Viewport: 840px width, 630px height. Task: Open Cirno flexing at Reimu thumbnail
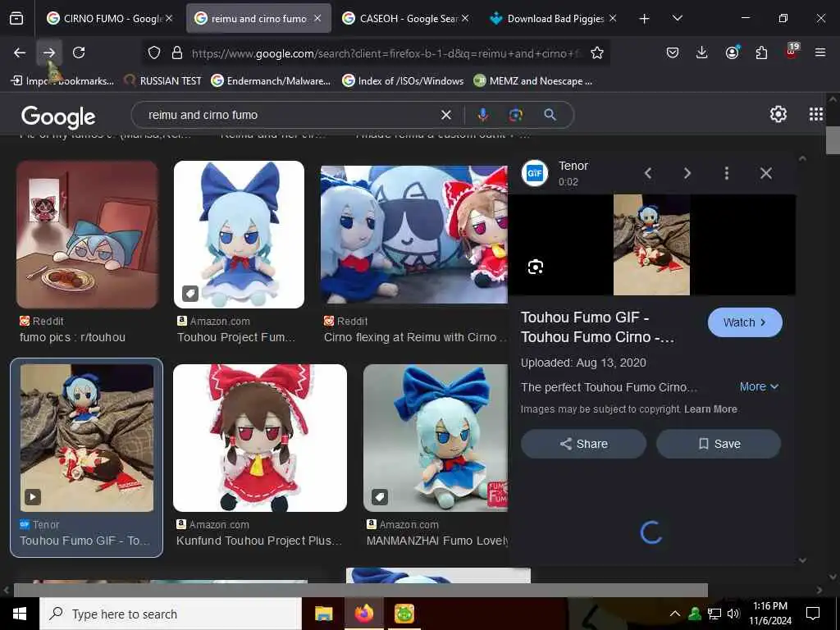(x=413, y=234)
